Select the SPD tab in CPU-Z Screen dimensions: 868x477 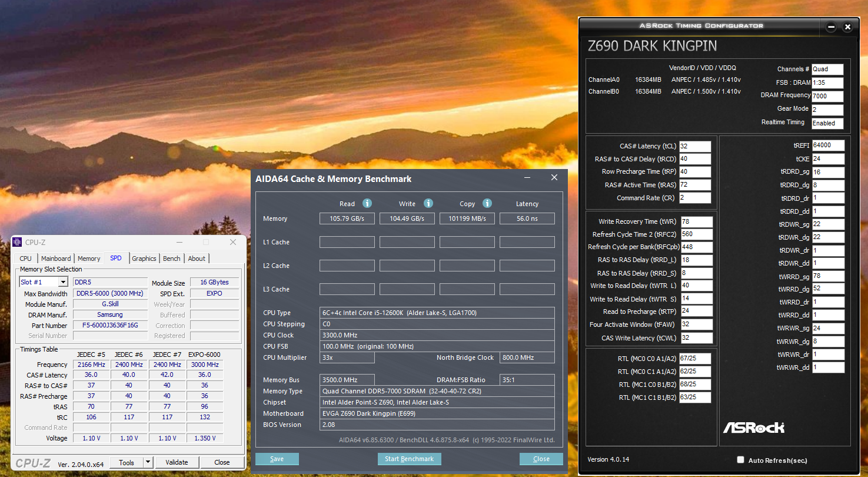tap(116, 258)
